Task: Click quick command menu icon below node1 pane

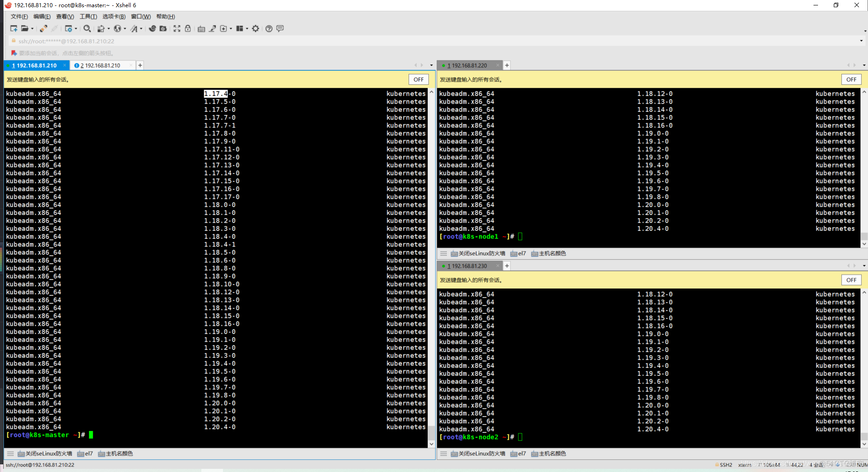Action: click(x=444, y=253)
